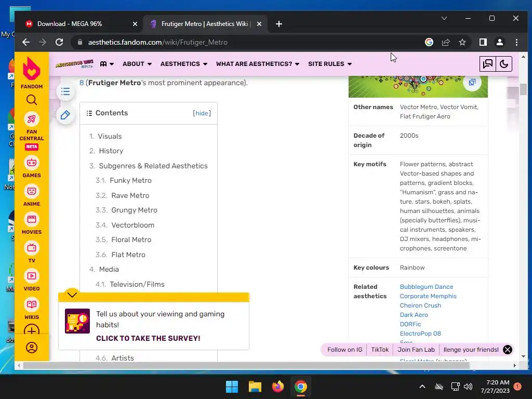The image size is (532, 399).
Task: Expand the ABOUT menu
Action: click(137, 64)
